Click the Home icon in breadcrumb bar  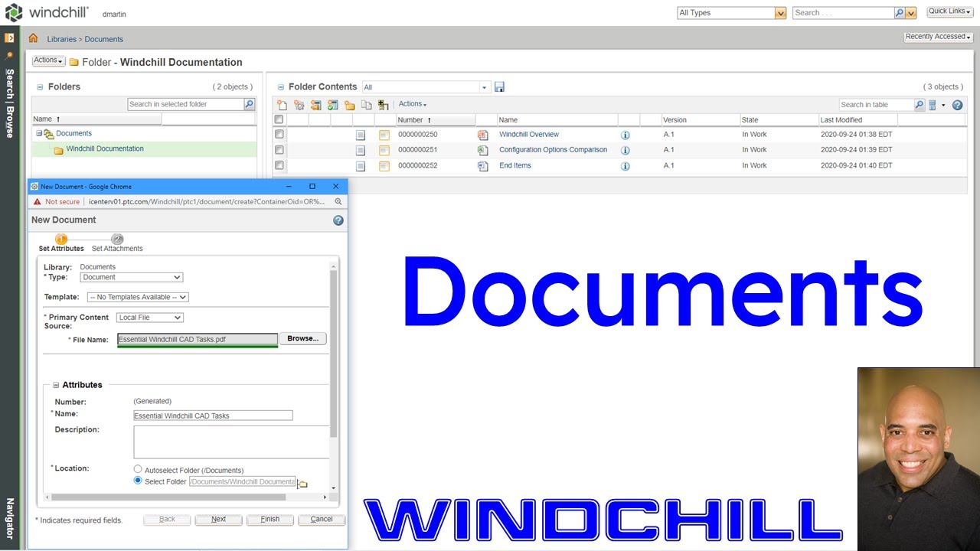tap(33, 38)
